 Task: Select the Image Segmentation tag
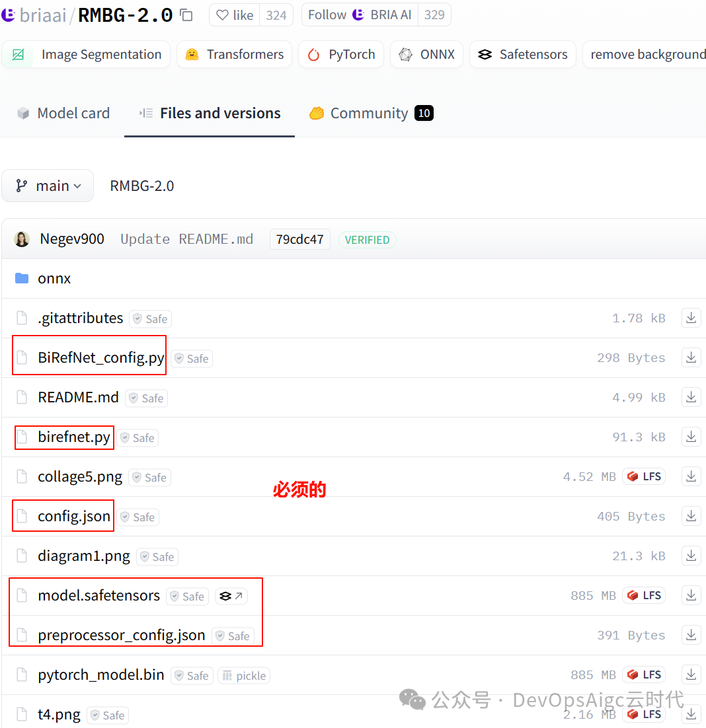(86, 54)
